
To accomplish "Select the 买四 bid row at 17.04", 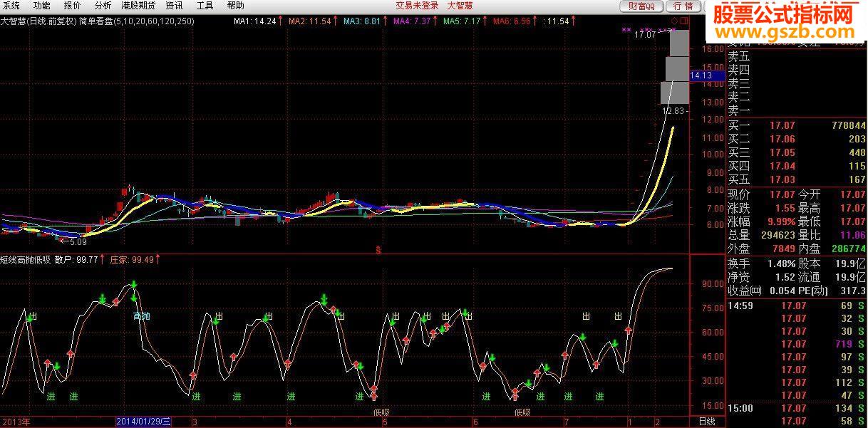I will point(797,167).
